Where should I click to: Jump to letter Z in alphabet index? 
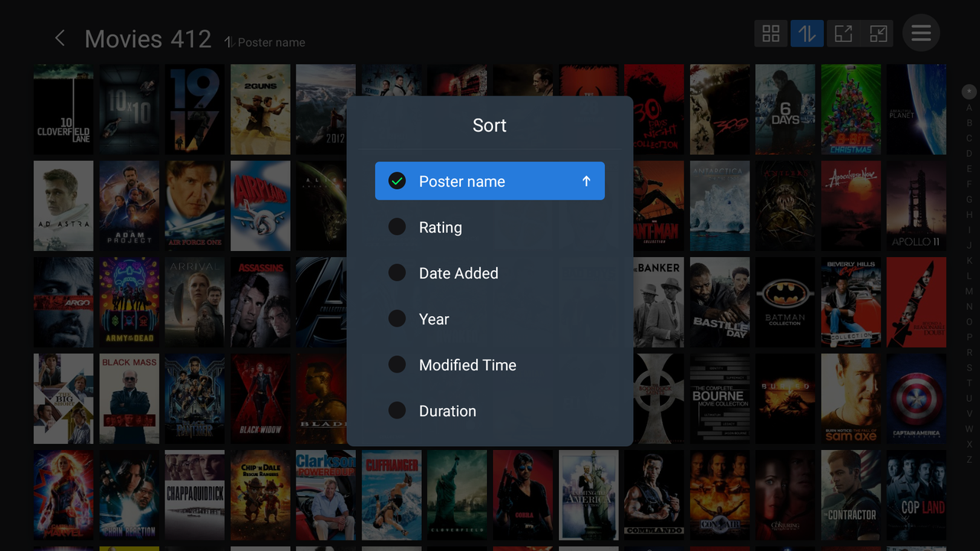click(x=969, y=459)
